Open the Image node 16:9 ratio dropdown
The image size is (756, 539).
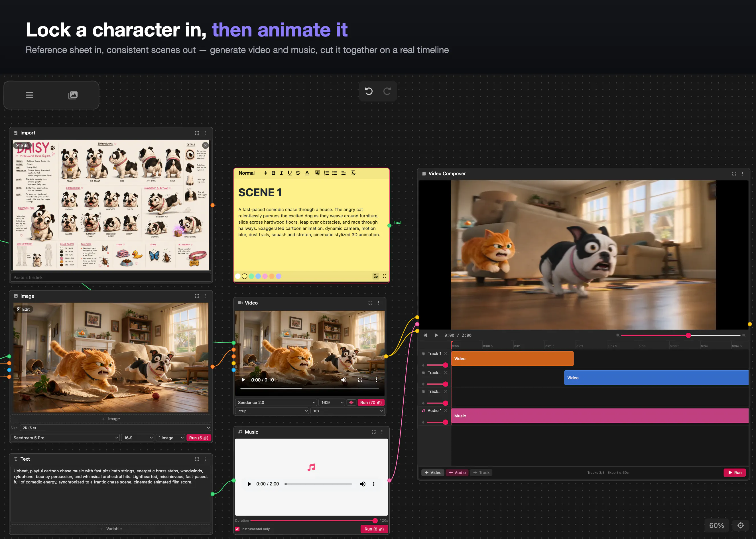[x=138, y=438]
